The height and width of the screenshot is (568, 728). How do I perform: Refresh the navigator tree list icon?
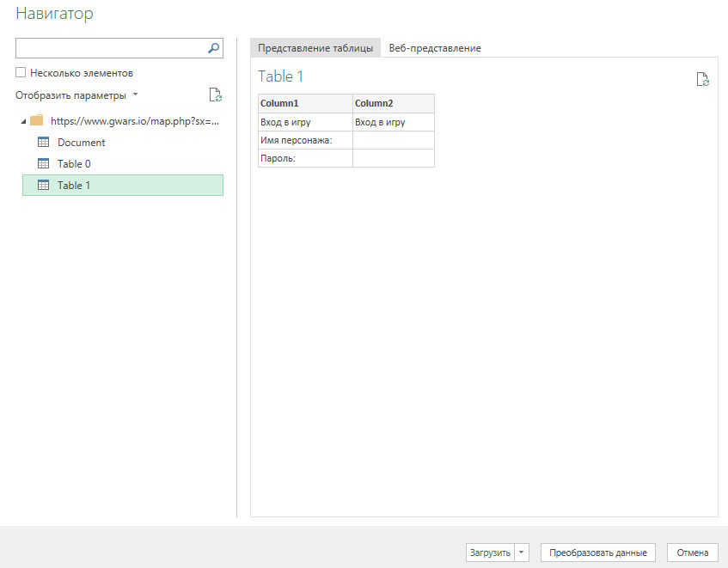click(x=215, y=95)
